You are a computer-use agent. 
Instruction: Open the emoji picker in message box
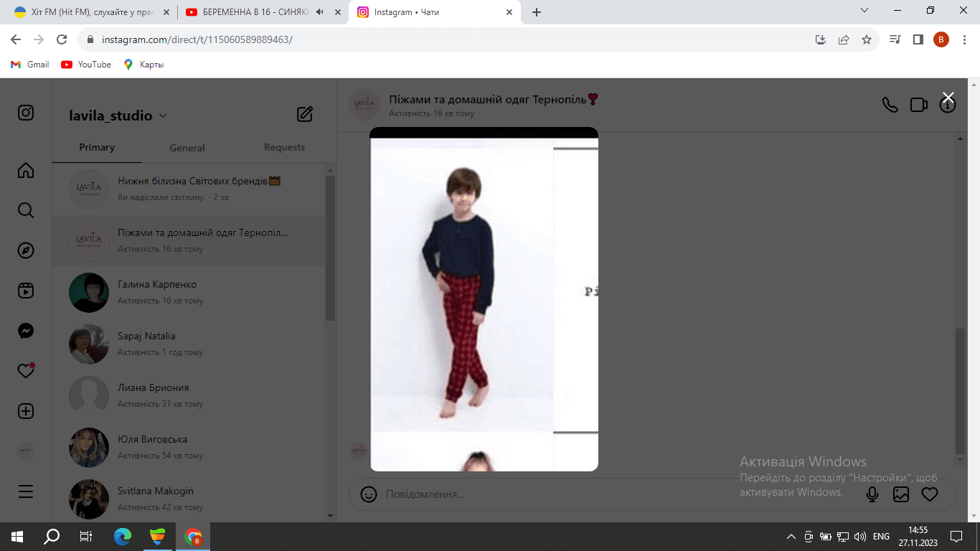coord(369,494)
